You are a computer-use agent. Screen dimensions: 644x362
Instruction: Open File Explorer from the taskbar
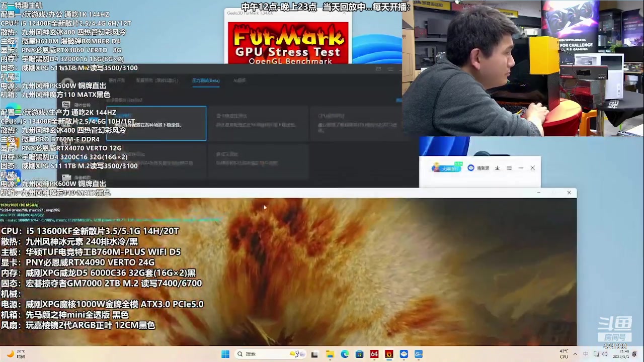coord(330,354)
